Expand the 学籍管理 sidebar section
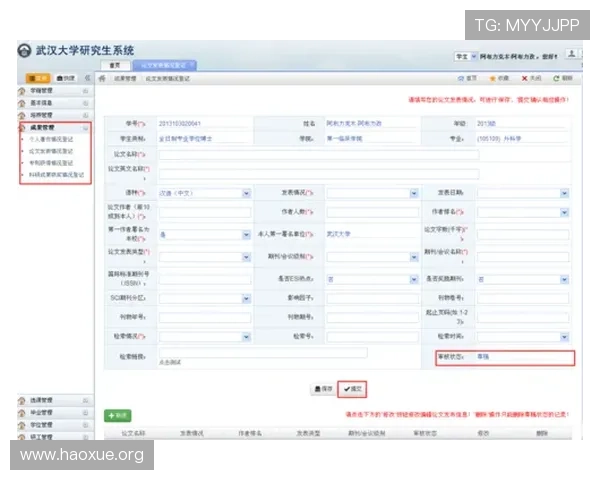Image resolution: width=600 pixels, height=480 pixels. tap(54, 91)
